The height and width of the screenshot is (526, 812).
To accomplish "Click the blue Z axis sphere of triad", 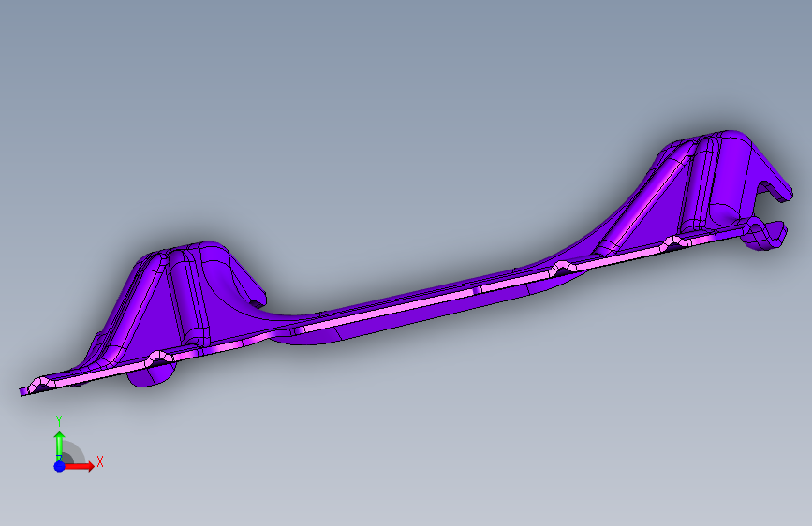I will [x=60, y=466].
